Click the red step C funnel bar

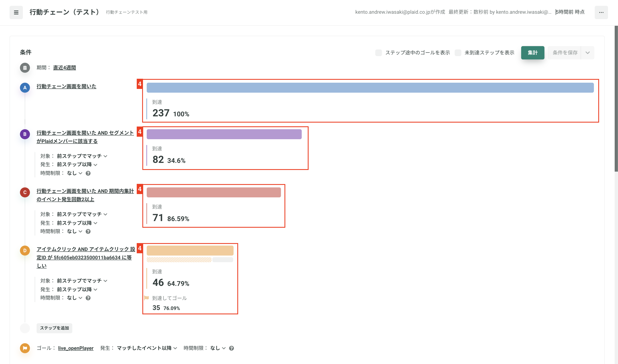point(214,192)
